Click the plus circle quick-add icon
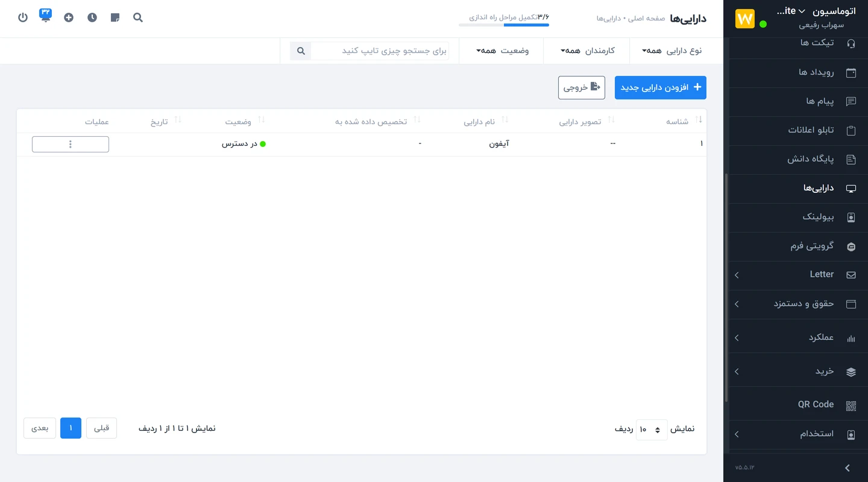Viewport: 868px width, 482px height. tap(69, 17)
